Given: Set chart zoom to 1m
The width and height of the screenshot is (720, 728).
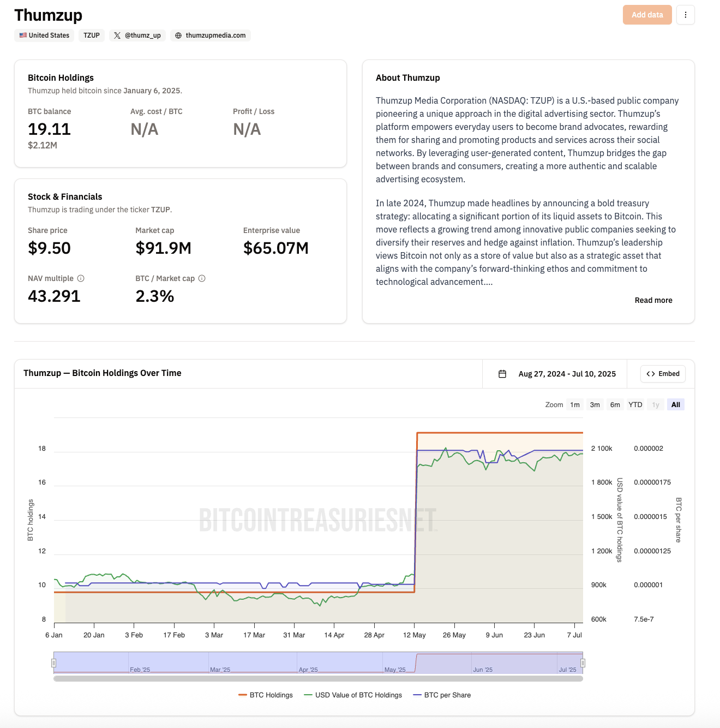Looking at the screenshot, I should click(x=575, y=405).
